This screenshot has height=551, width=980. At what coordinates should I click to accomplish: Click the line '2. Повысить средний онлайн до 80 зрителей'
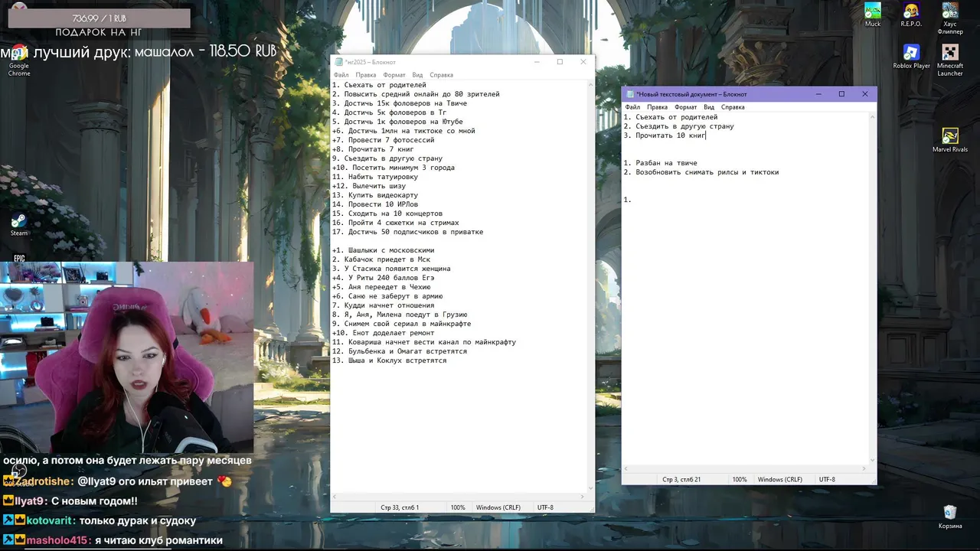click(x=416, y=94)
